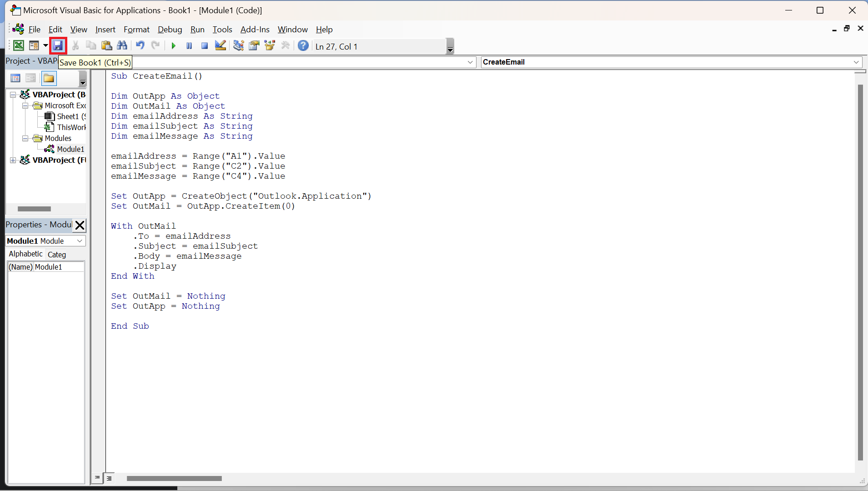Close the Properties window pane
The height and width of the screenshot is (491, 868).
(80, 225)
